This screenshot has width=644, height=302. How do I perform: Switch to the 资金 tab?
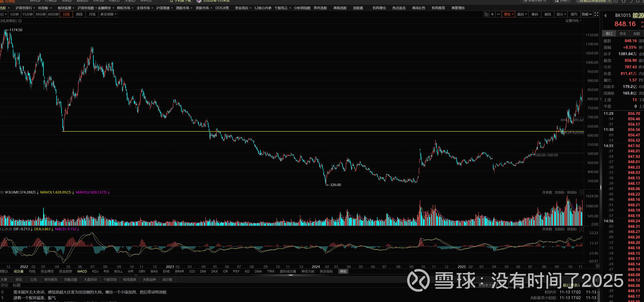(622, 33)
